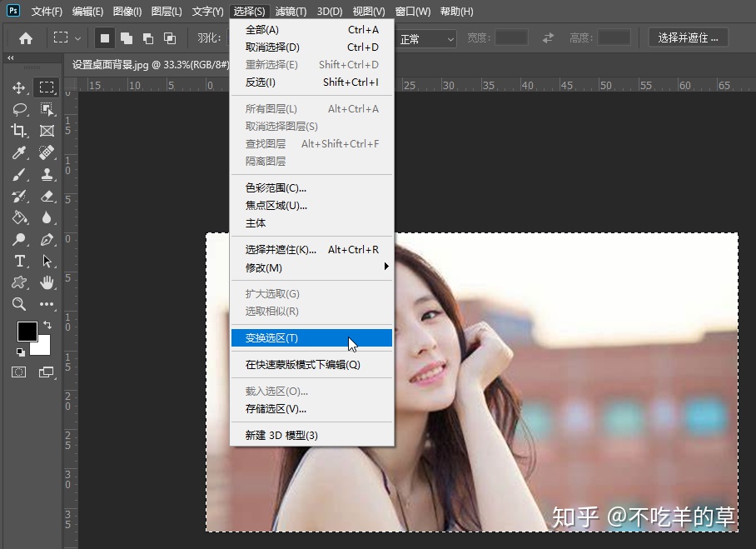
Task: Select the Horizontal Type tool
Action: coord(19,261)
